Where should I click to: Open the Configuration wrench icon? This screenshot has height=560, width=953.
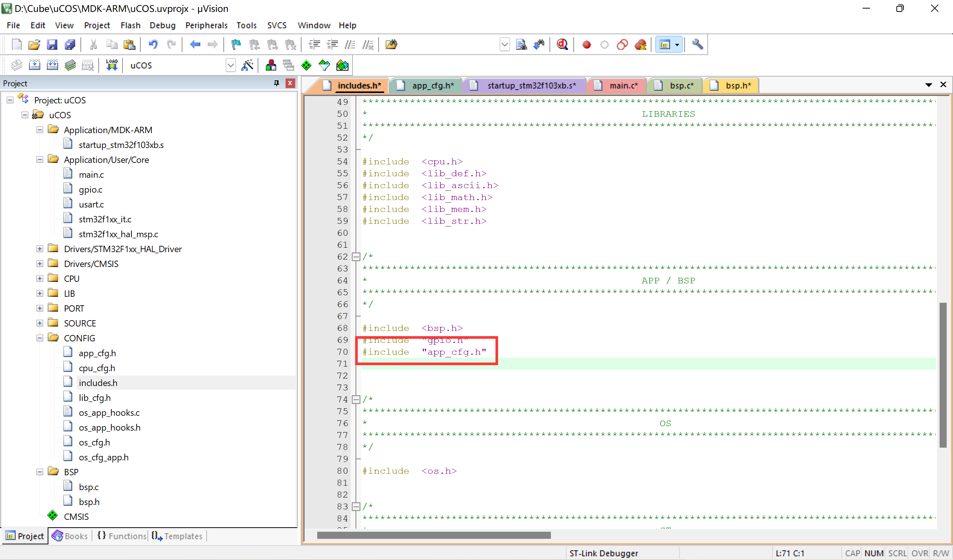click(x=697, y=45)
